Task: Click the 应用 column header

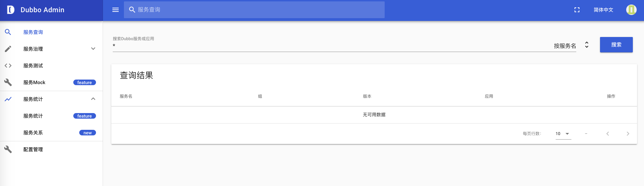Action: [x=489, y=96]
